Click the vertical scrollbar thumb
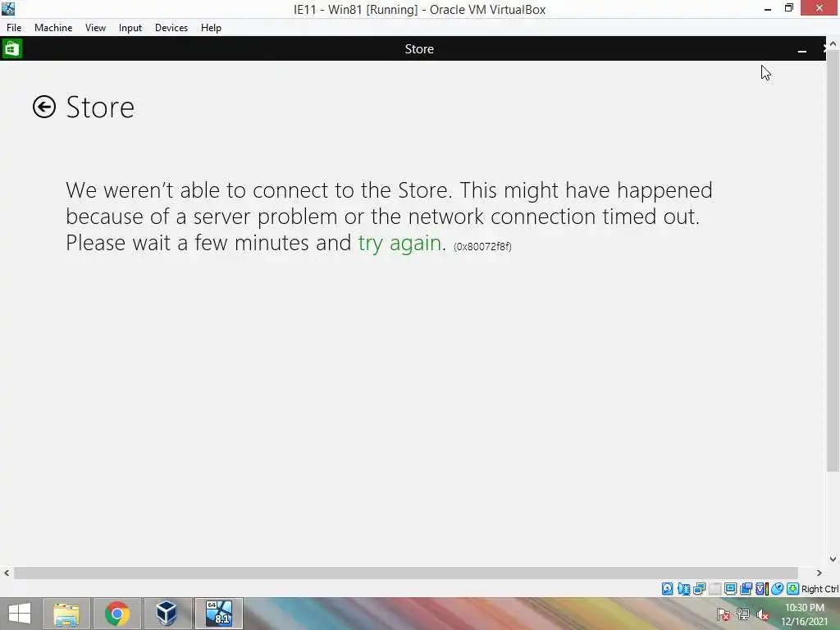The height and width of the screenshot is (630, 840). pyautogui.click(x=833, y=262)
